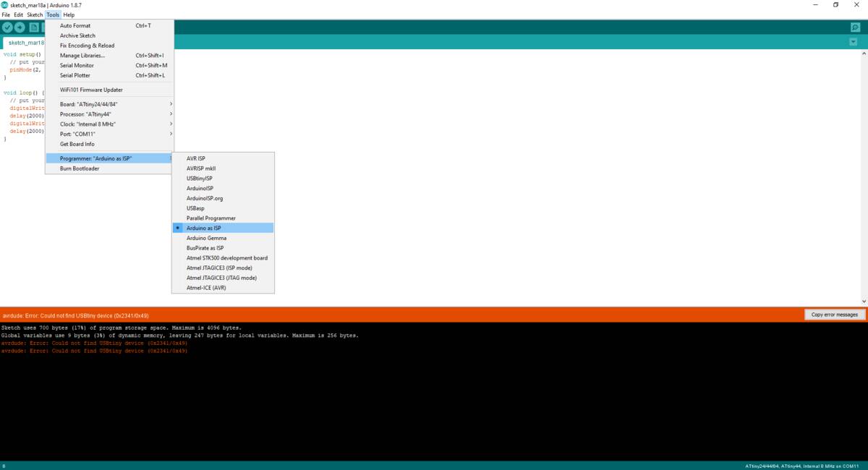Open the Edit menu

coord(19,14)
